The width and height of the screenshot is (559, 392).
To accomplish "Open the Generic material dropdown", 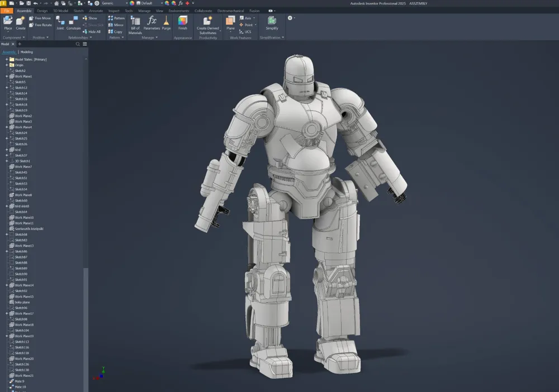I will 115,3.
